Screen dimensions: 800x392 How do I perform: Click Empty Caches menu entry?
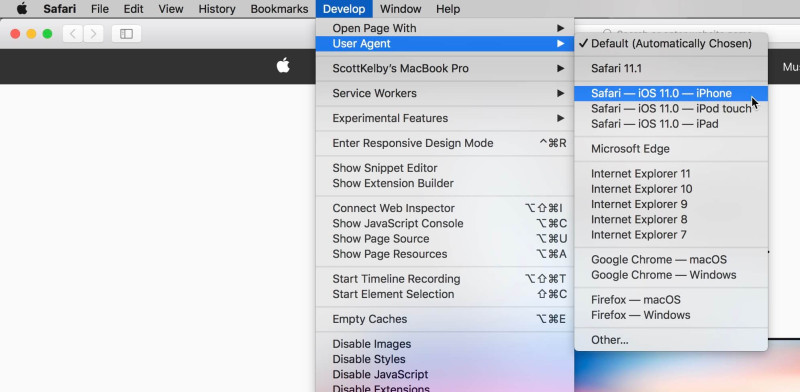point(445,319)
